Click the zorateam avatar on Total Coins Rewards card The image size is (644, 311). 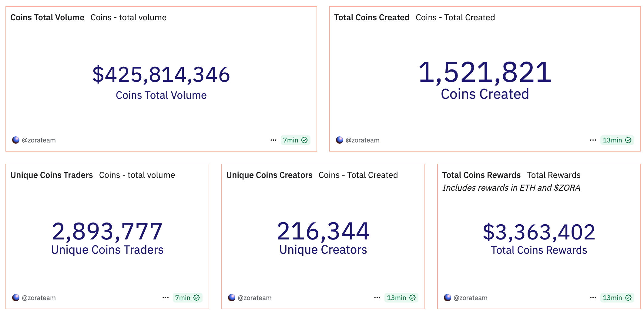click(448, 298)
